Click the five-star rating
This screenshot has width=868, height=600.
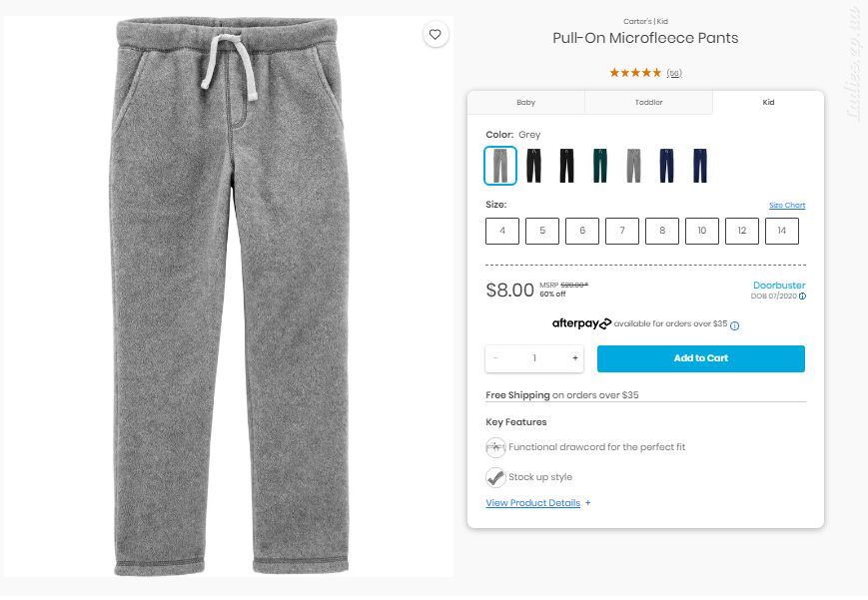[635, 73]
